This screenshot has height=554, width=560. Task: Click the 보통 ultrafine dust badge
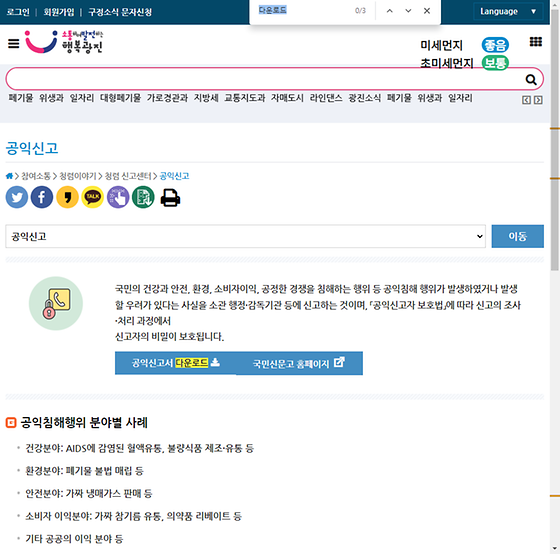tap(495, 63)
